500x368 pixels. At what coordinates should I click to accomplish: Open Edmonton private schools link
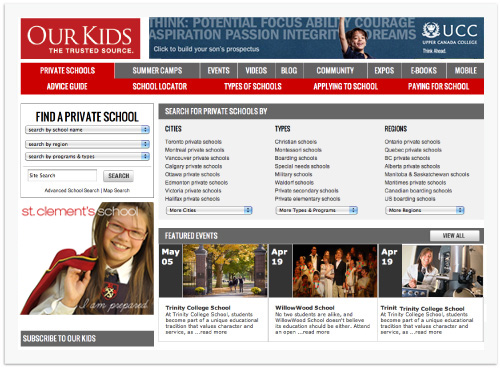pyautogui.click(x=196, y=183)
